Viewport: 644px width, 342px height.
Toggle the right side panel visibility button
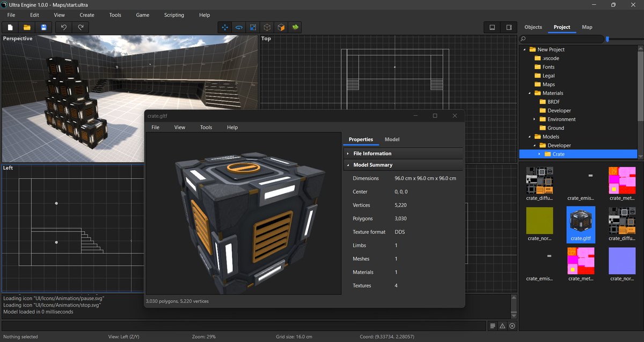[x=508, y=27]
